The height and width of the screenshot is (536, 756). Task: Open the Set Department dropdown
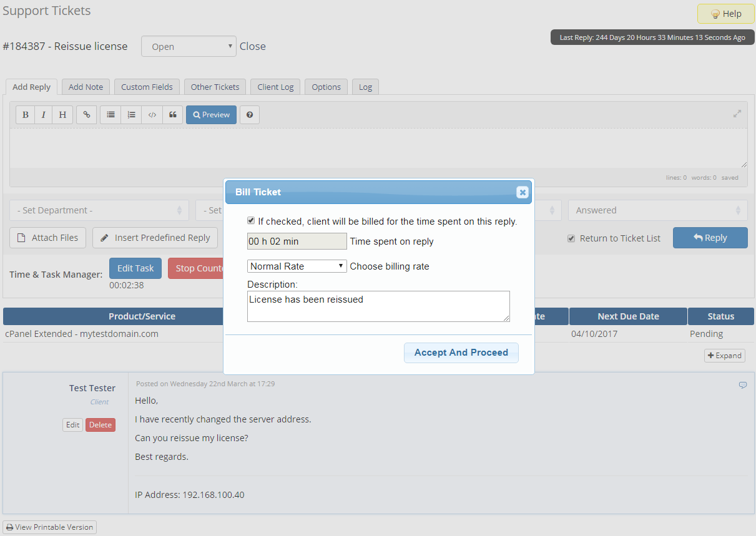tap(99, 210)
